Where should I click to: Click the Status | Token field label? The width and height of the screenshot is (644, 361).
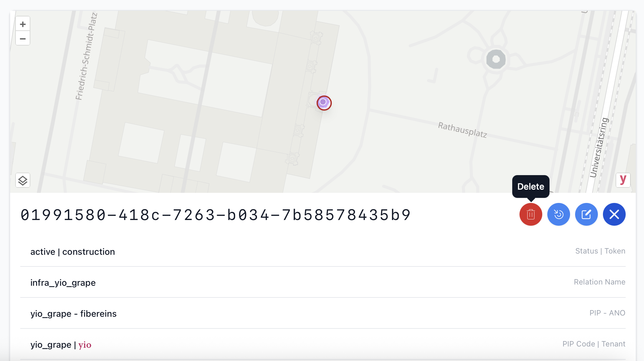600,251
